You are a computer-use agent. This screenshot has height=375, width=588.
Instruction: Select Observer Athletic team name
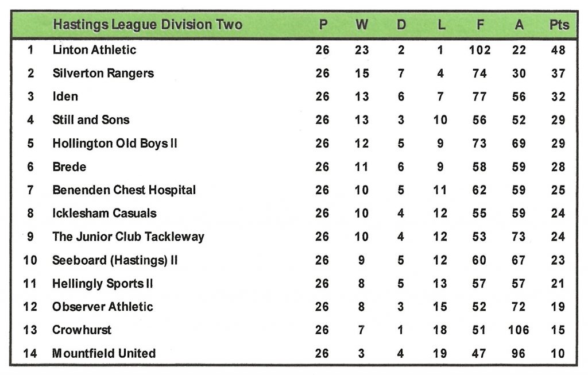(102, 307)
